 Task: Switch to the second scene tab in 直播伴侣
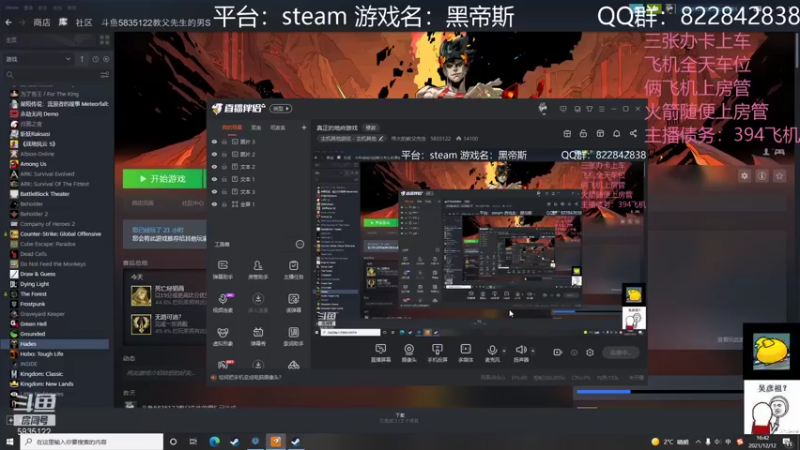[x=256, y=128]
